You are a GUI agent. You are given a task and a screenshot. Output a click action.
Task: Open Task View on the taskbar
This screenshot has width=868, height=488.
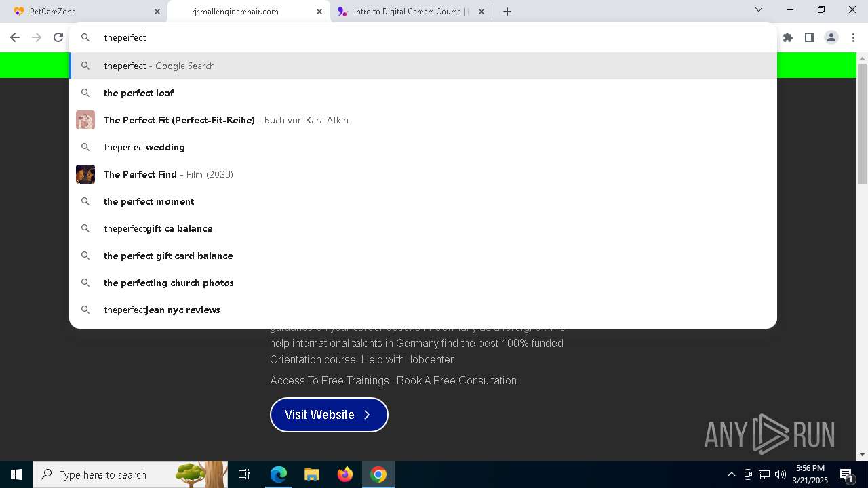click(244, 474)
